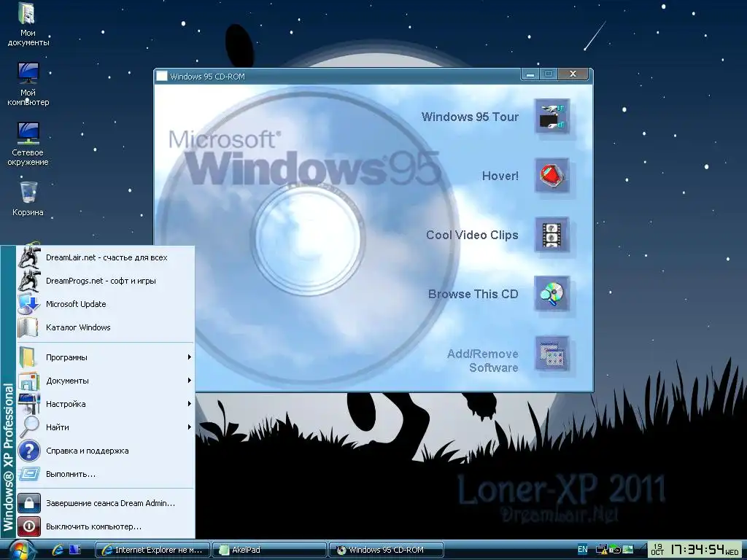
Task: Click the Hover! game icon
Action: (551, 176)
